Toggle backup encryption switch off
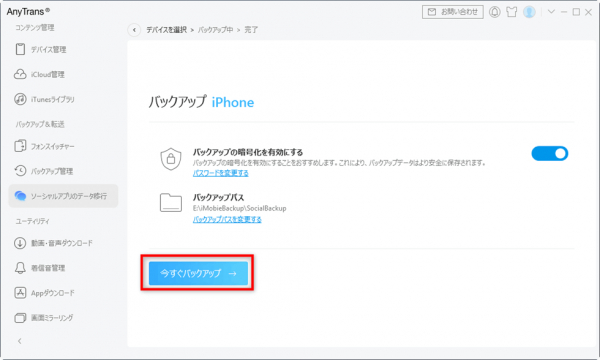Screen dimensions: 600x360 pyautogui.click(x=549, y=153)
